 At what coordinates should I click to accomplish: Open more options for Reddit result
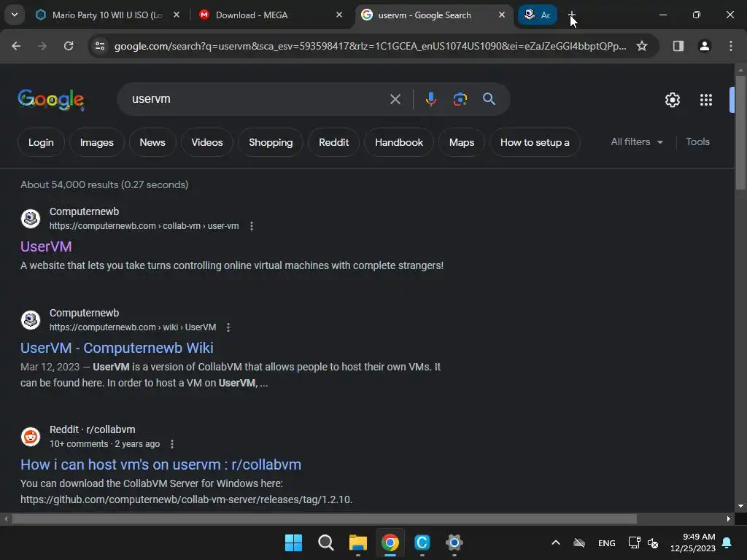[x=172, y=444]
